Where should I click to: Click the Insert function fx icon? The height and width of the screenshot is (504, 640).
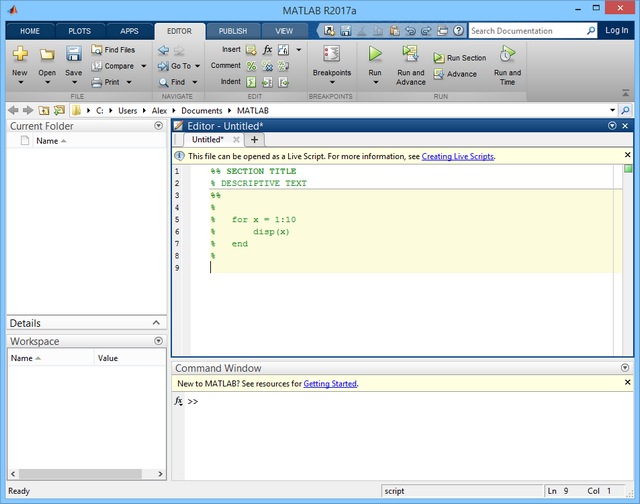[x=267, y=49]
